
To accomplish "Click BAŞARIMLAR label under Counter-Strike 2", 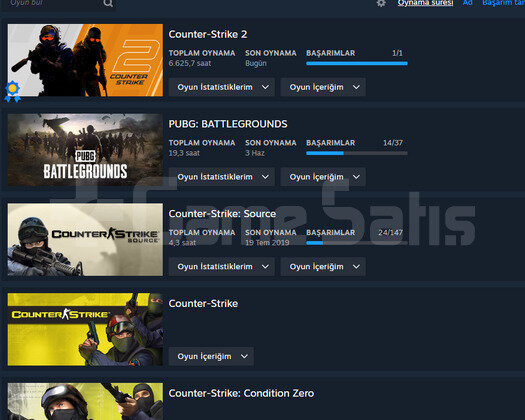I will pos(330,53).
